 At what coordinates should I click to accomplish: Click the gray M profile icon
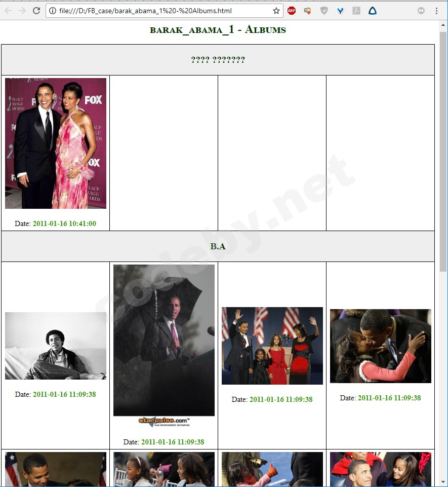tap(421, 11)
